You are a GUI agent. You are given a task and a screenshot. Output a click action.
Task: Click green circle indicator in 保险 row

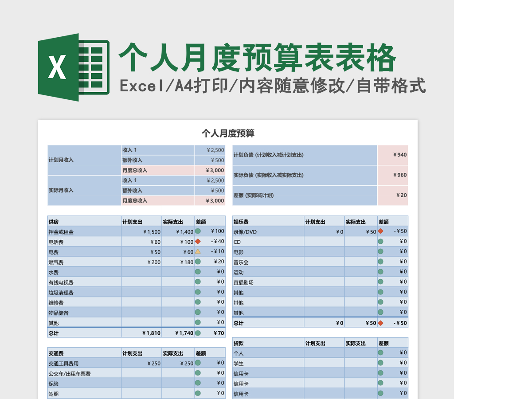(198, 383)
